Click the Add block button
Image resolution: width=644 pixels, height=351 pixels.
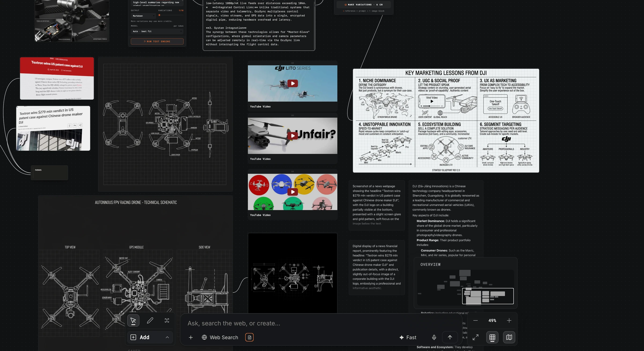point(140,337)
